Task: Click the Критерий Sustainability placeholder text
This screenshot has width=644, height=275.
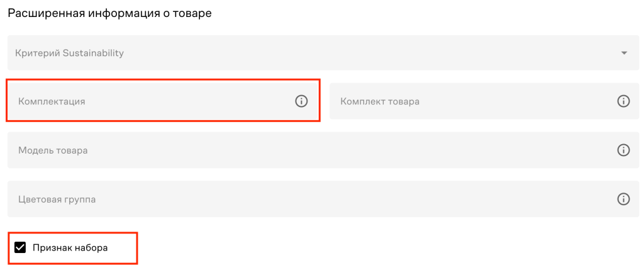Action: (71, 53)
